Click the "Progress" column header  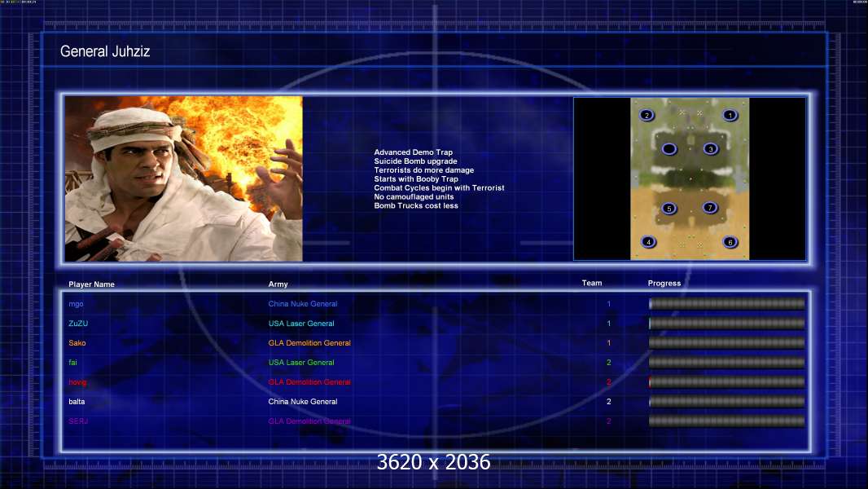coord(664,284)
